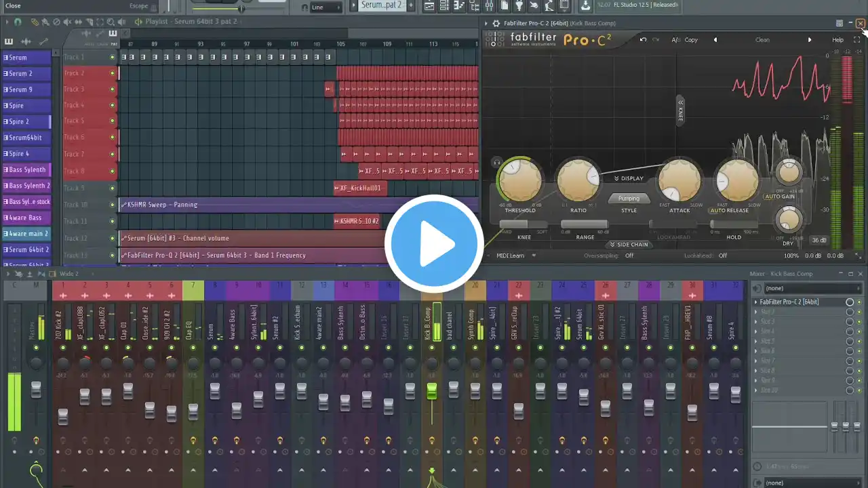Click the playlist zoom magnifier tool
Viewport: 868px width, 488px height.
pos(111,22)
